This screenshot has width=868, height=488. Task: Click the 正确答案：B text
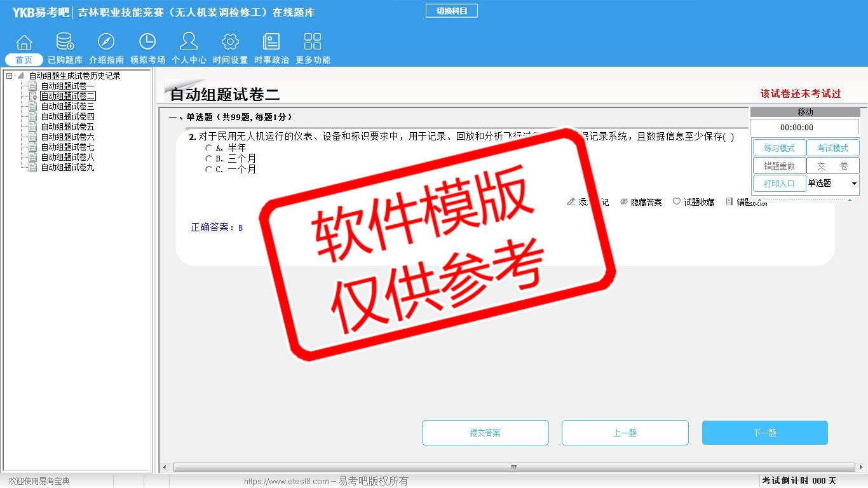pos(217,227)
